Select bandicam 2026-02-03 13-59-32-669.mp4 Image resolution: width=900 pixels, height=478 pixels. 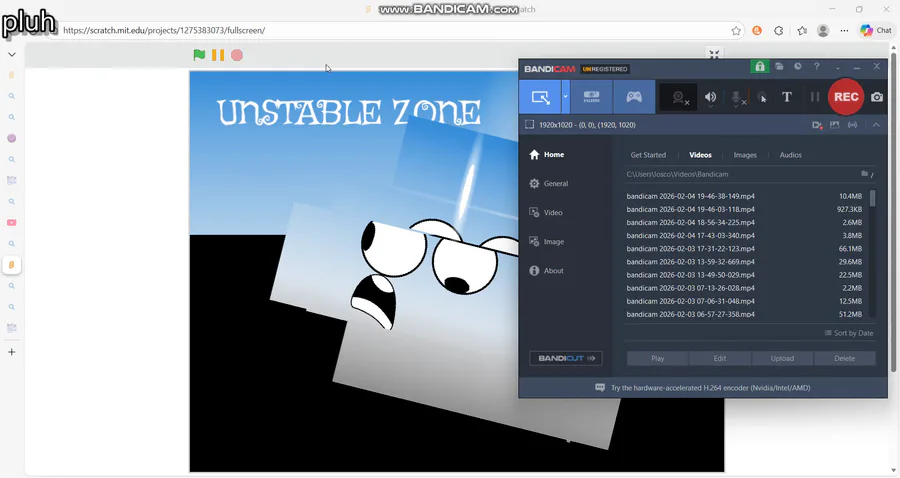(x=744, y=262)
